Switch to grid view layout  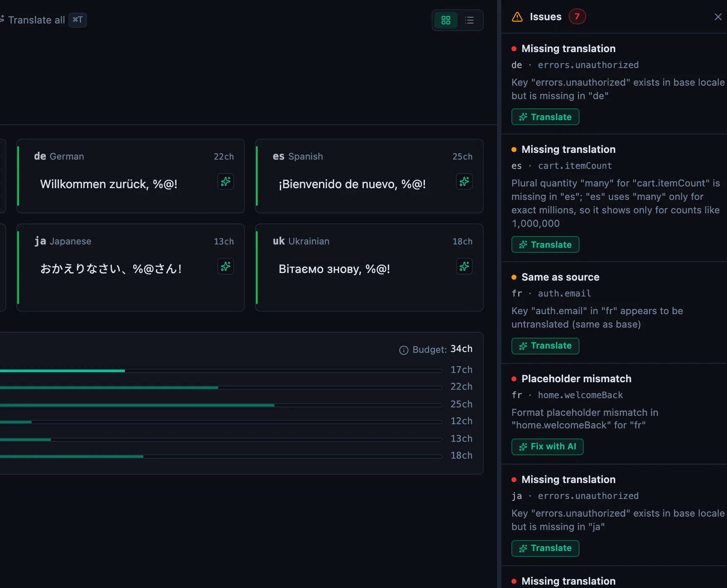click(446, 20)
